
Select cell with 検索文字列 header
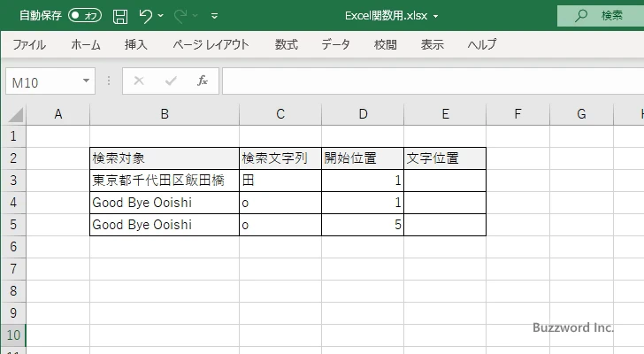280,158
